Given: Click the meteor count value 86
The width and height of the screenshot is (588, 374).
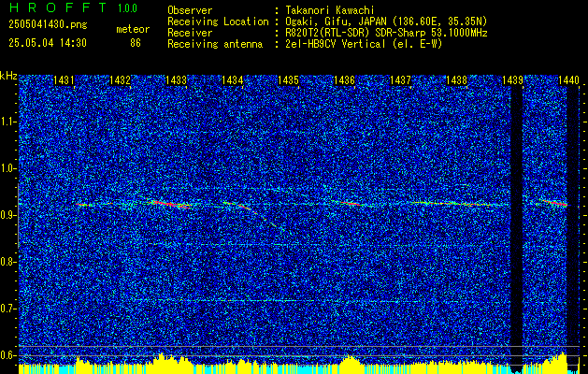Looking at the screenshot, I should 136,43.
